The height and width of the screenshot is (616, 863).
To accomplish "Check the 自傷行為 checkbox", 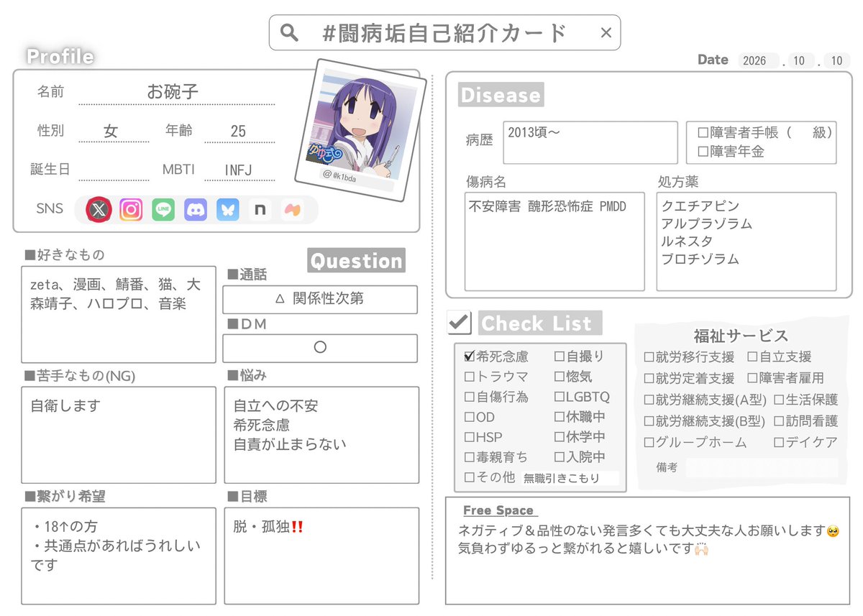I will coord(470,396).
